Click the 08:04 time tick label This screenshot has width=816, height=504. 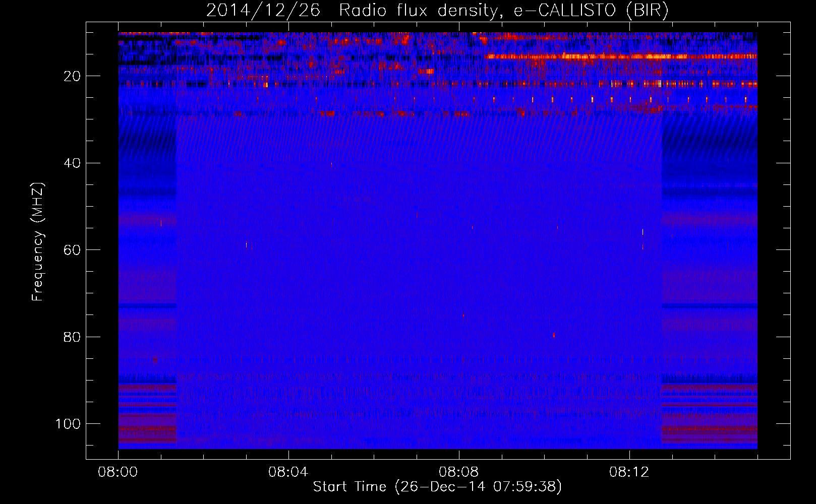point(288,472)
